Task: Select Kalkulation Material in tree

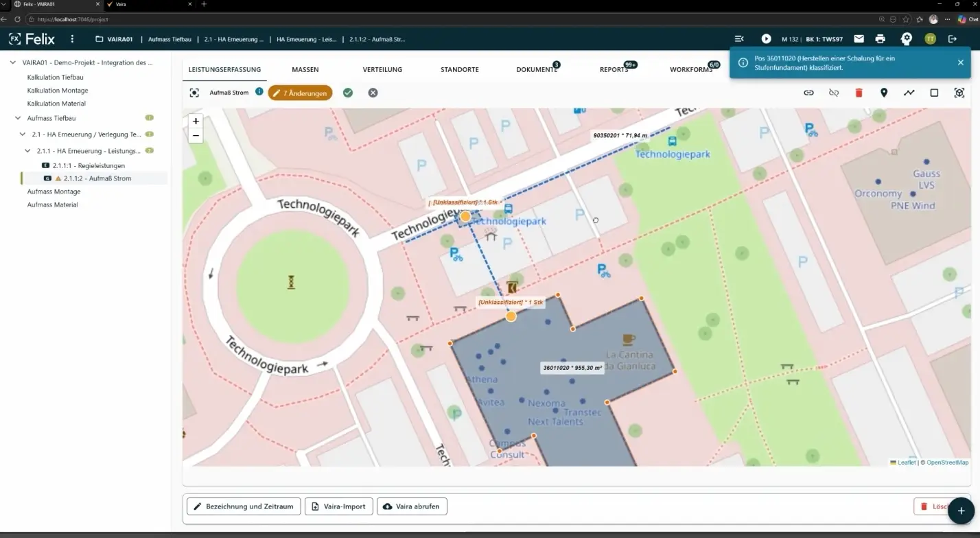Action: point(56,104)
